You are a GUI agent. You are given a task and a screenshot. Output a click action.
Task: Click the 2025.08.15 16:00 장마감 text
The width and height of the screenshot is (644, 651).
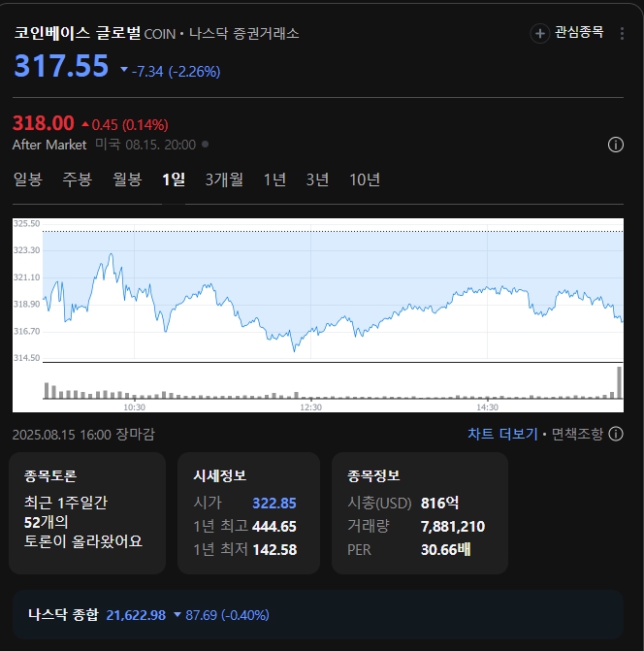(x=83, y=435)
